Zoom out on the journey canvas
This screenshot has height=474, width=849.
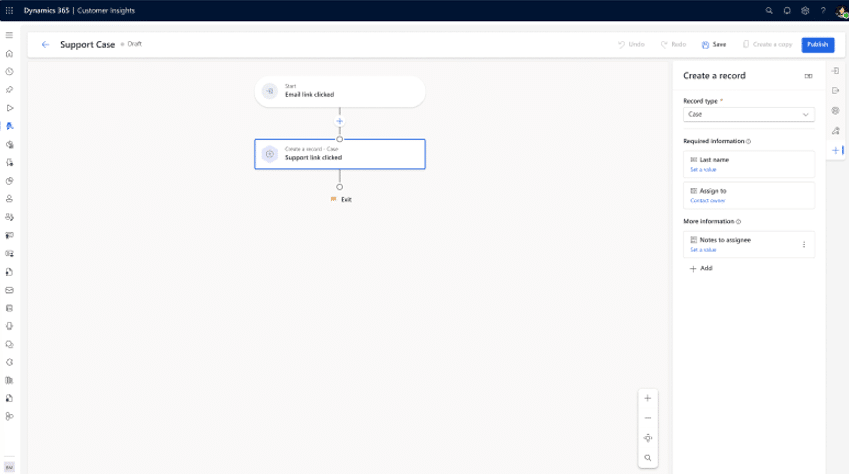pyautogui.click(x=648, y=418)
